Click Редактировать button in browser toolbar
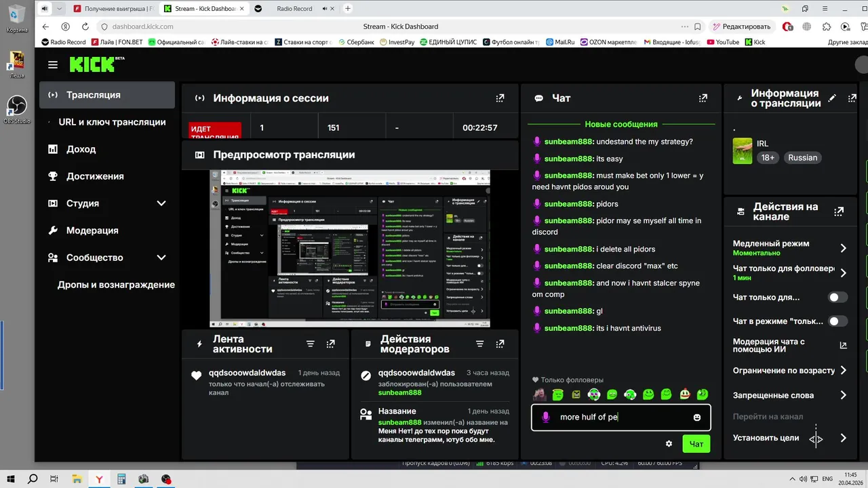 click(742, 26)
